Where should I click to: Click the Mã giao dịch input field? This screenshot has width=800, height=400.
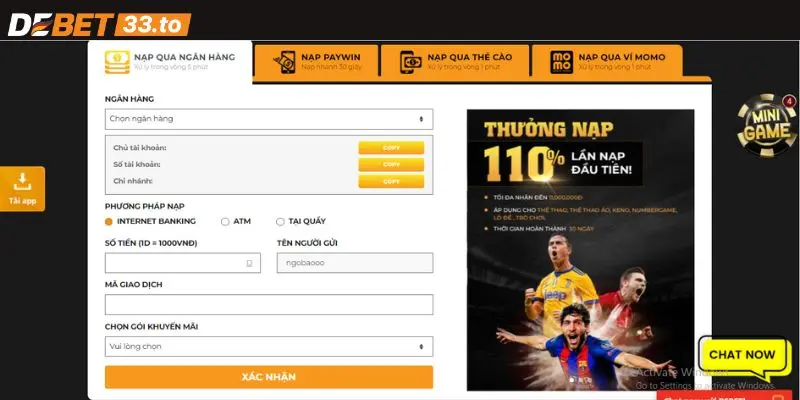click(269, 305)
